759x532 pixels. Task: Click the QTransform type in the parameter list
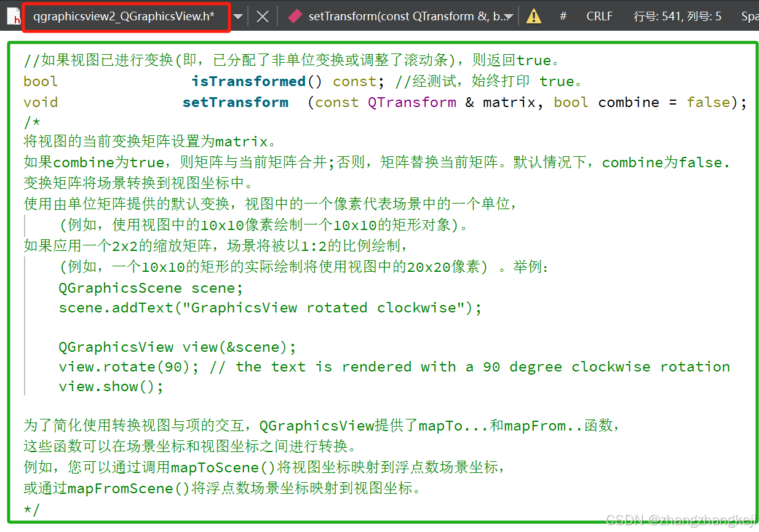[x=412, y=102]
